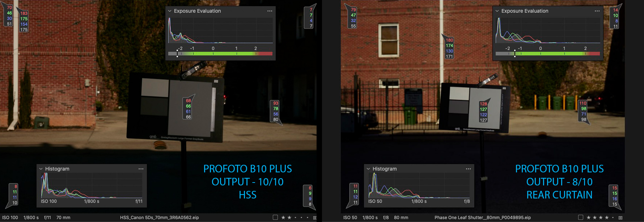
Task: Click the ISO 50 value in the bottom status bar
Action: click(350, 218)
